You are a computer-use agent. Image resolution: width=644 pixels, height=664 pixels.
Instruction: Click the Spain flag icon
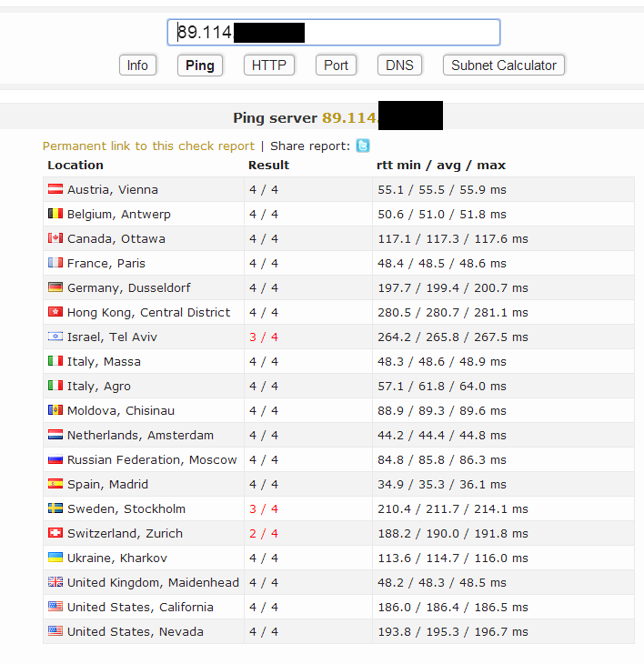55,485
